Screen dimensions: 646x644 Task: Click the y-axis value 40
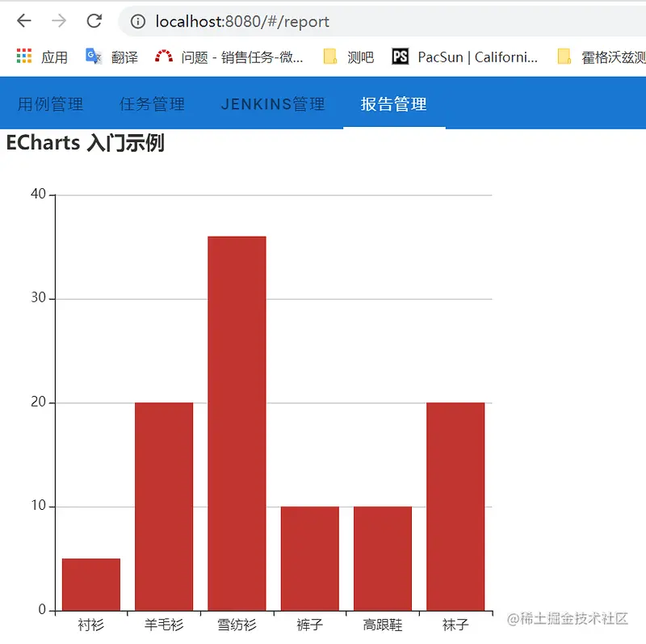click(x=38, y=194)
